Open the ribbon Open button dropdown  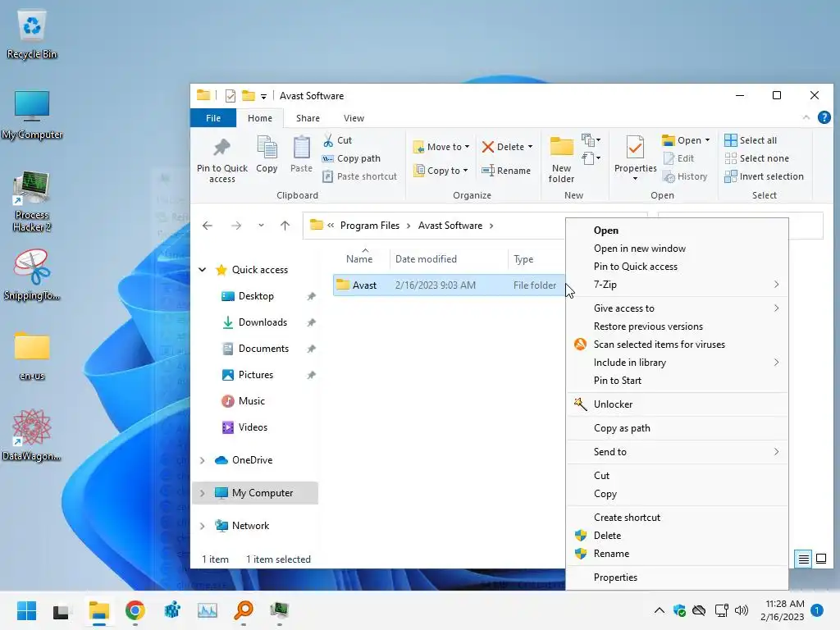click(707, 140)
